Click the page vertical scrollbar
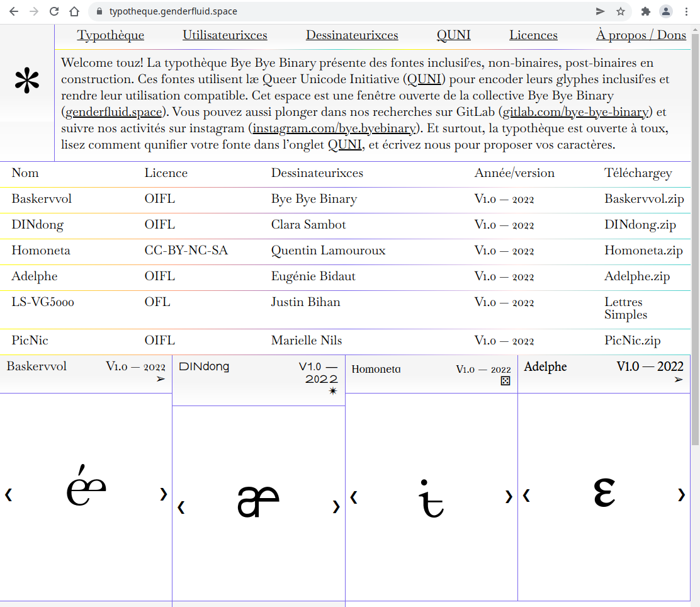Image resolution: width=700 pixels, height=607 pixels. click(x=695, y=252)
